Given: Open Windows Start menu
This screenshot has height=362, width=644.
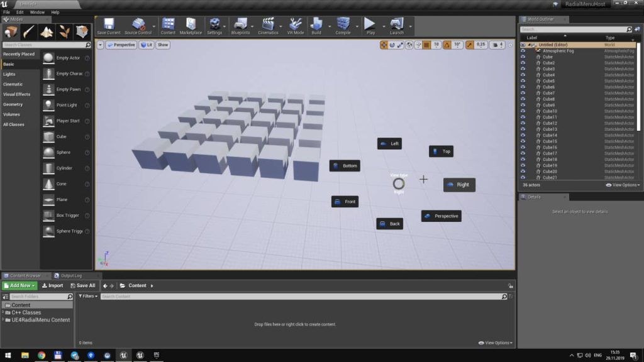Looking at the screenshot, I should coord(8,356).
